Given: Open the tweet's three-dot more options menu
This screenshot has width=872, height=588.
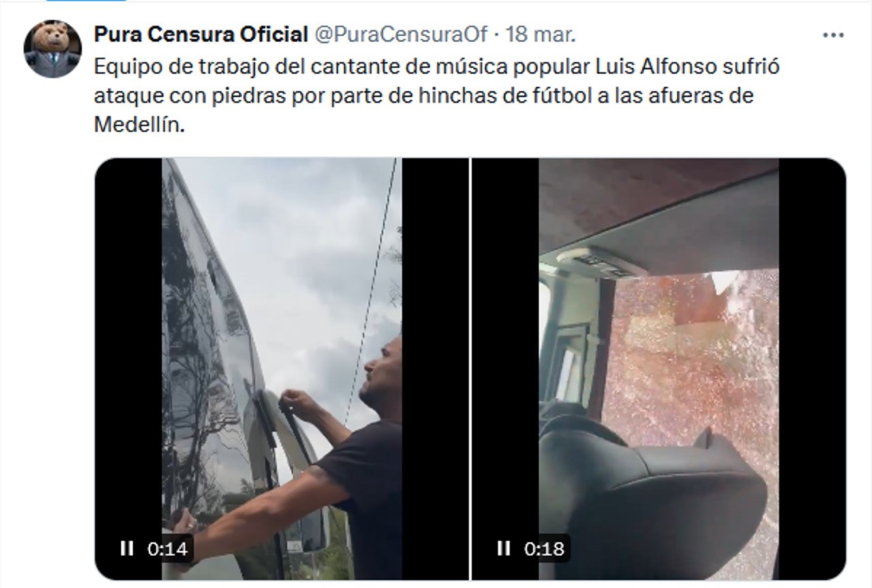Looking at the screenshot, I should pos(833,35).
